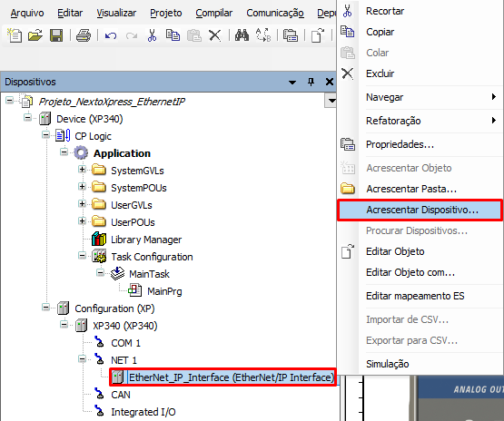Click the New Project toolbar icon

click(15, 35)
